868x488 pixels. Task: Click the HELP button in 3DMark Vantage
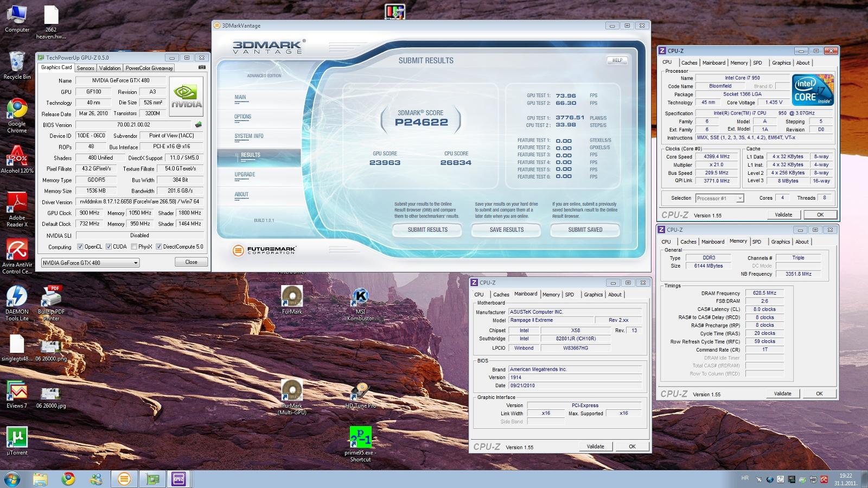pos(617,60)
